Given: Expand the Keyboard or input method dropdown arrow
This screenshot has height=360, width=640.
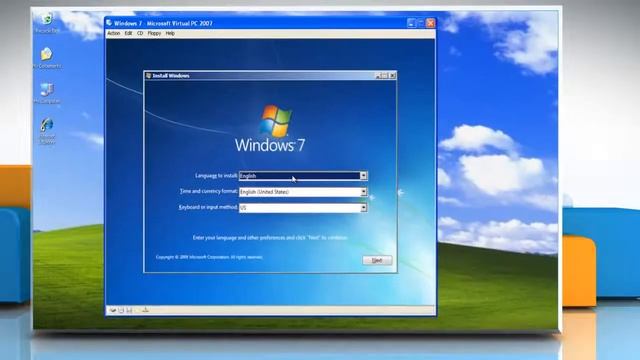Looking at the screenshot, I should coord(363,208).
